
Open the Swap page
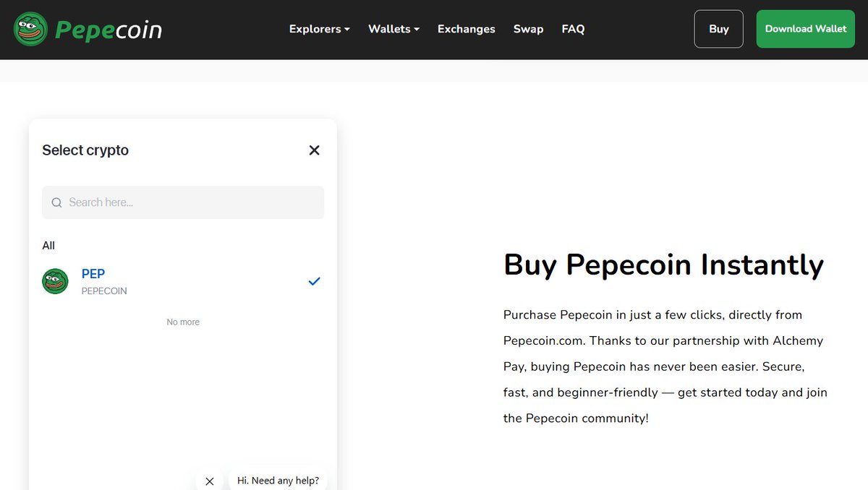pyautogui.click(x=528, y=29)
